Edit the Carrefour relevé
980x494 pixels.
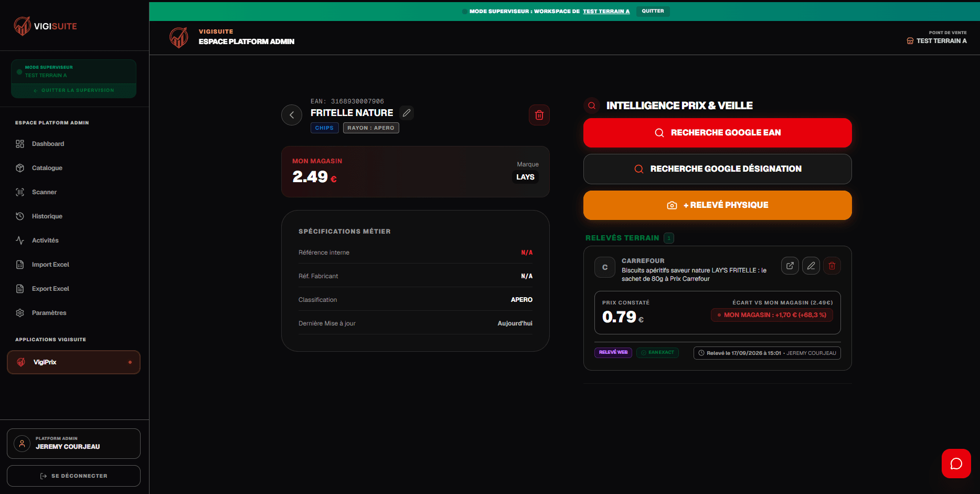(811, 266)
